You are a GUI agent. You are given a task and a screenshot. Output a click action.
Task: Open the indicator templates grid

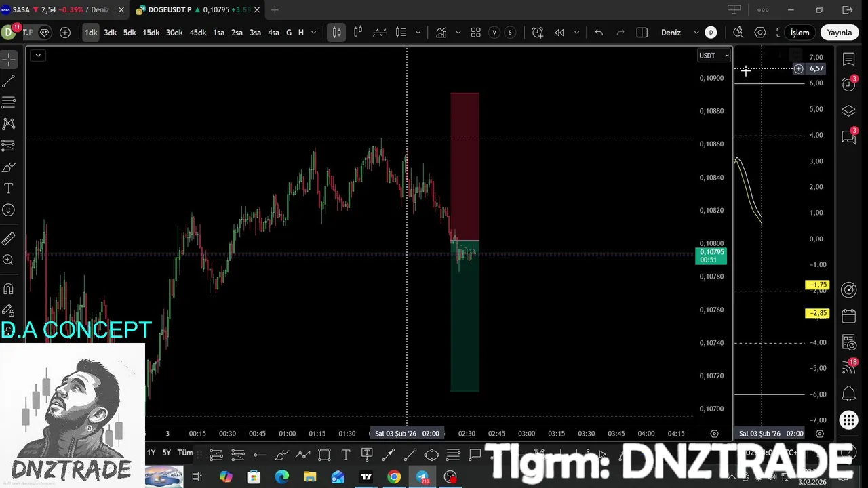[x=476, y=33]
